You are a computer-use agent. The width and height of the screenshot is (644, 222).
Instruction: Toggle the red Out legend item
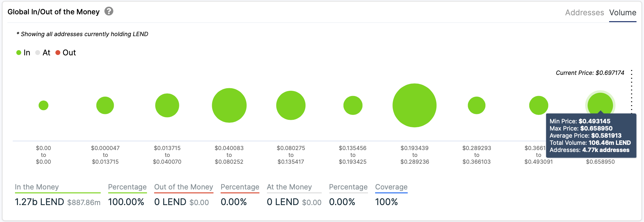point(66,53)
